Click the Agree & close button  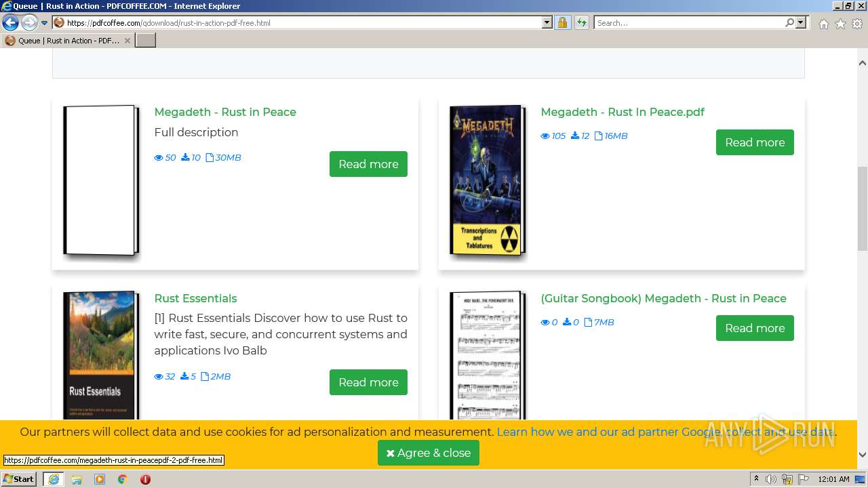tap(429, 453)
